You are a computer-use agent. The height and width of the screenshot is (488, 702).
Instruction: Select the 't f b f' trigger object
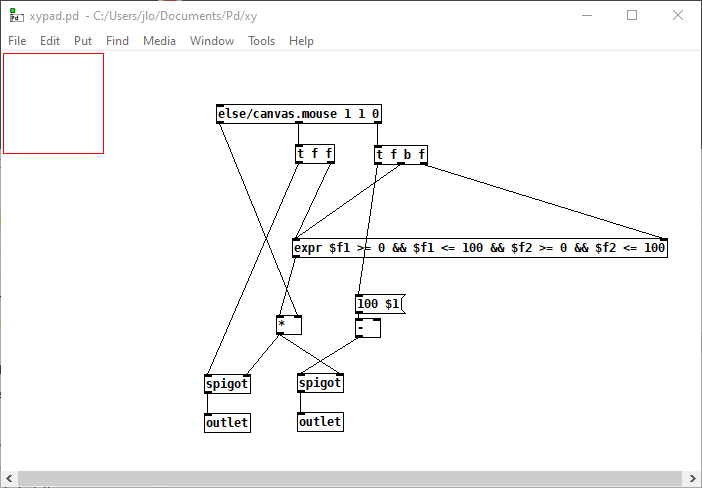click(x=401, y=154)
